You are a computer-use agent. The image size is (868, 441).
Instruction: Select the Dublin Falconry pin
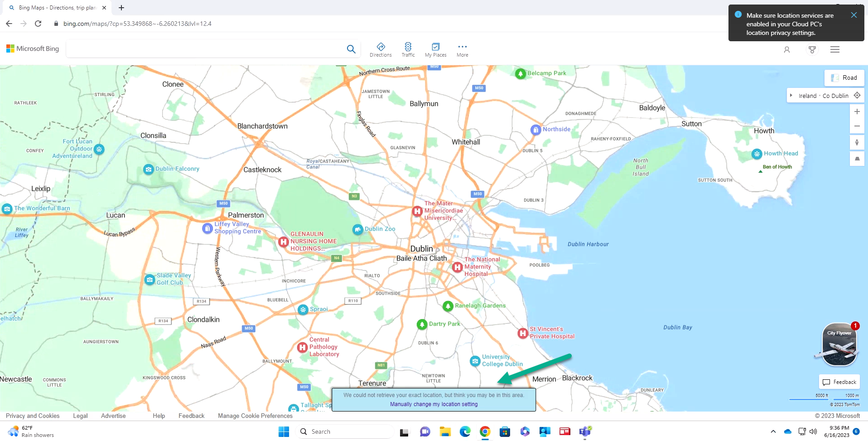149,170
